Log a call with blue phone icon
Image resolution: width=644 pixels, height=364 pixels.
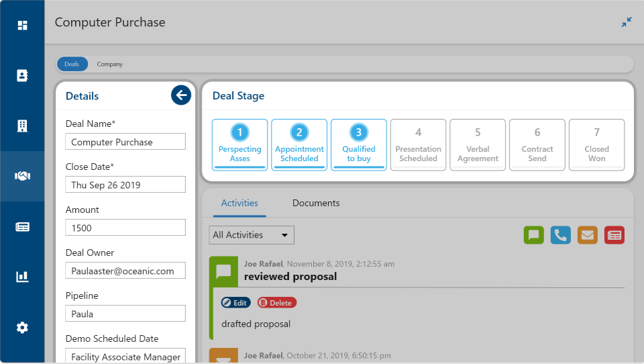pyautogui.click(x=561, y=235)
